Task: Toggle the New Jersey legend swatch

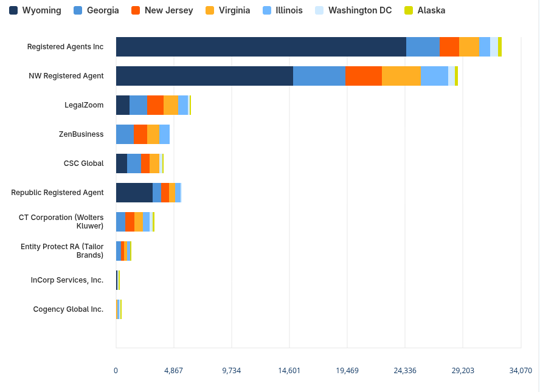Action: pos(136,10)
